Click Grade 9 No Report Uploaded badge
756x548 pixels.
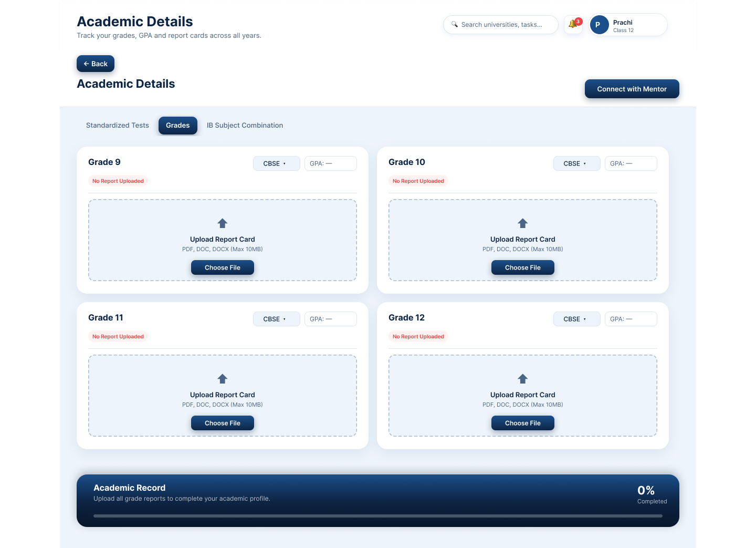[x=118, y=181]
